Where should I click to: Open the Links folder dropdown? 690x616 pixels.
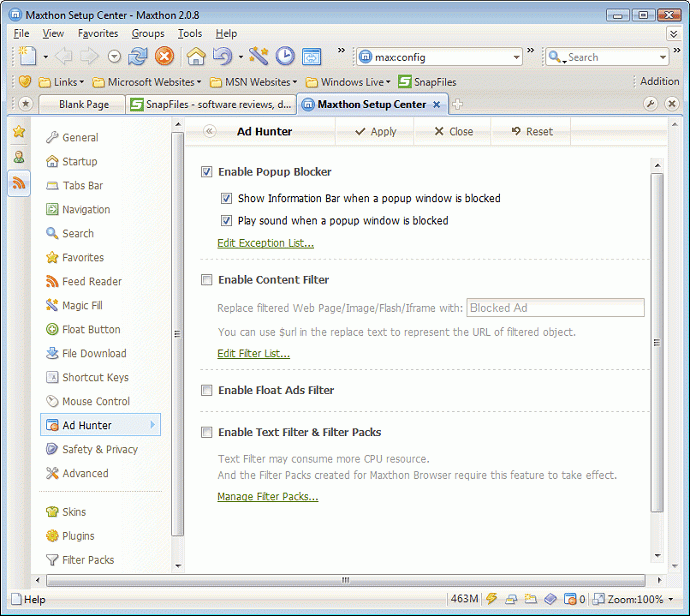(61, 82)
